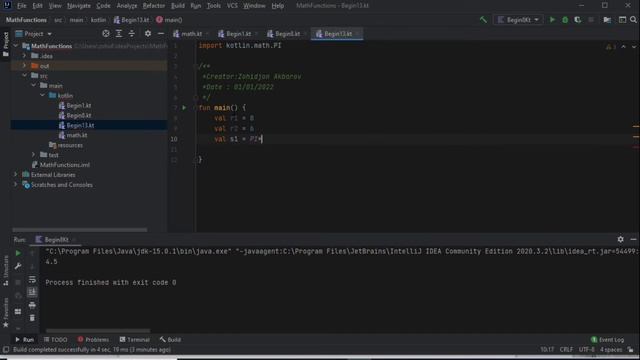
Task: Build project with the hammer icon
Action: pyautogui.click(x=483, y=20)
